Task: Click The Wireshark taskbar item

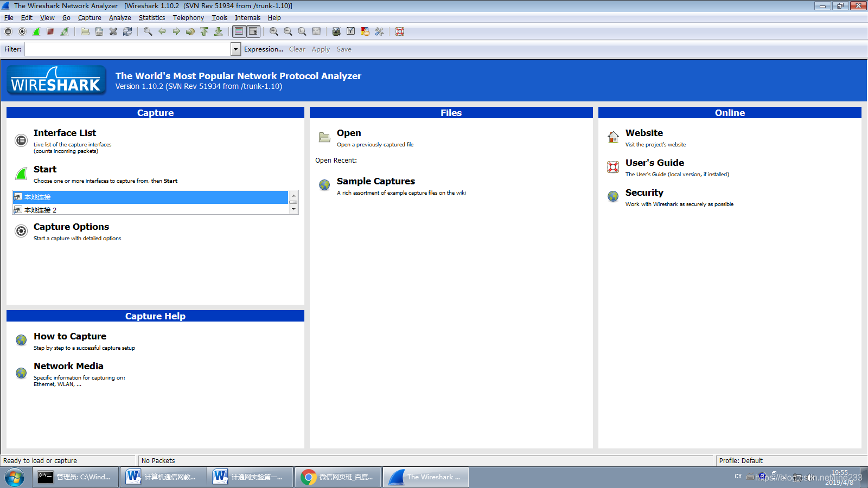Action: tap(425, 477)
